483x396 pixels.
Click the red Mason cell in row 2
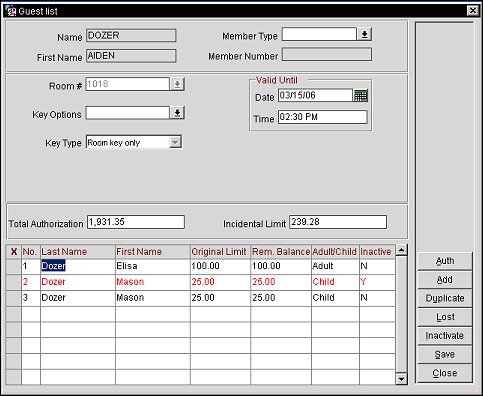153,282
